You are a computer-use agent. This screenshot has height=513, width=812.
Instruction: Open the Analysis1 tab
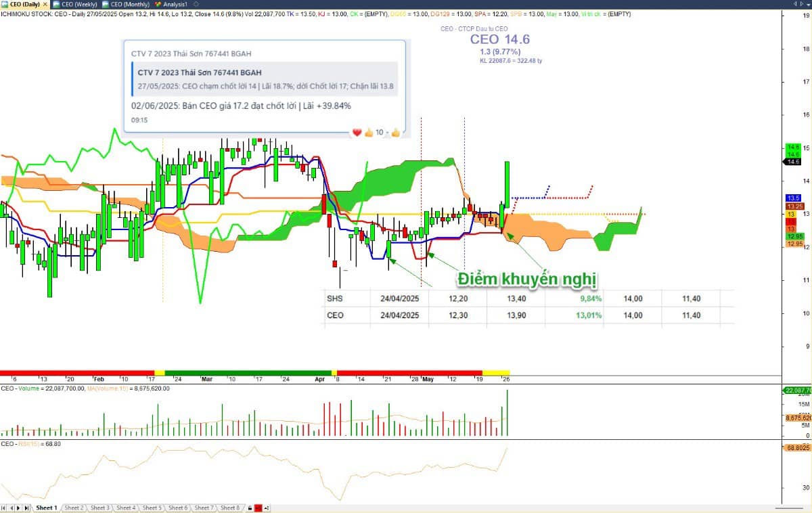(171, 4)
